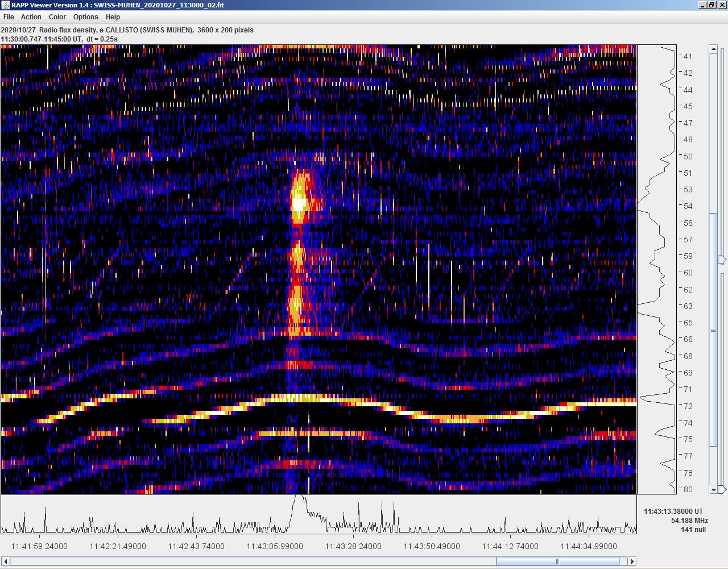728x569 pixels.
Task: Open the Help menu
Action: pos(113,17)
